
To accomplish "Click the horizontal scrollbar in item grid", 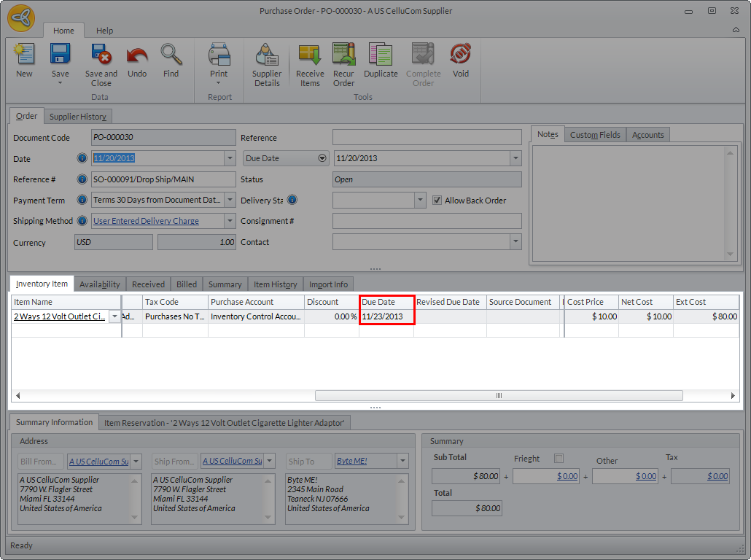I will [x=499, y=395].
